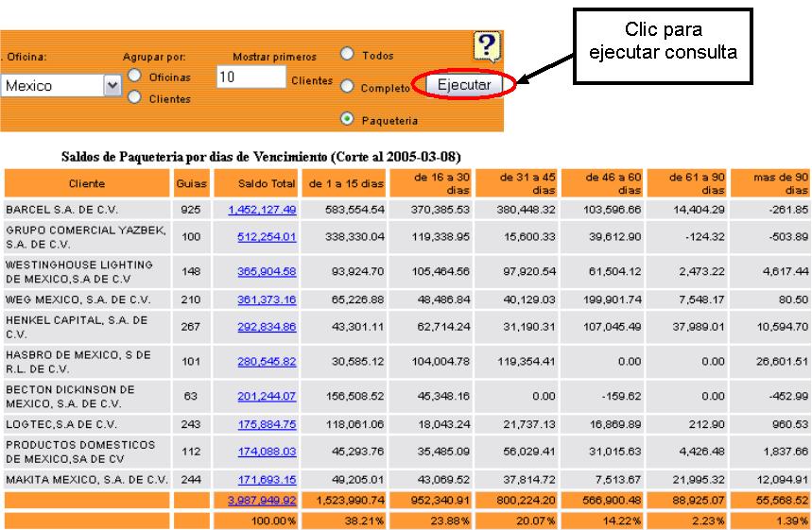812x530 pixels.
Task: Open saldo link 512,254.01
Action: [267, 236]
